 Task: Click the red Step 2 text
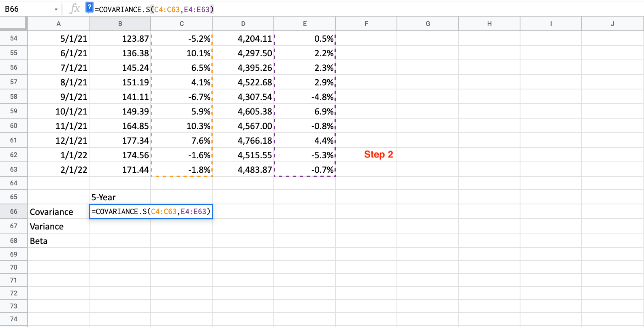[x=378, y=155]
